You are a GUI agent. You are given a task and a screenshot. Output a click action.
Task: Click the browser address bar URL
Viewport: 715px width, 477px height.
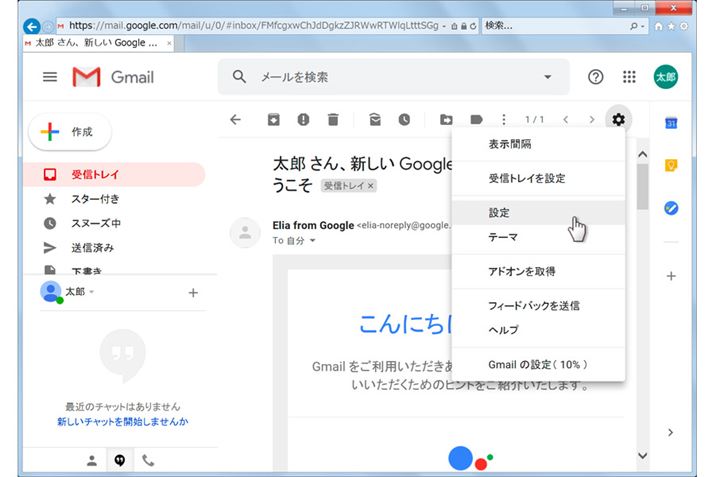coord(254,26)
